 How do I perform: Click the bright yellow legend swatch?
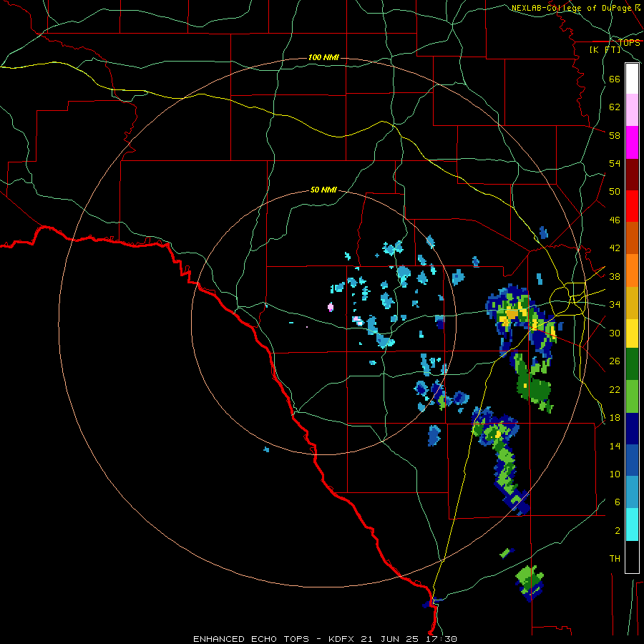(x=632, y=333)
